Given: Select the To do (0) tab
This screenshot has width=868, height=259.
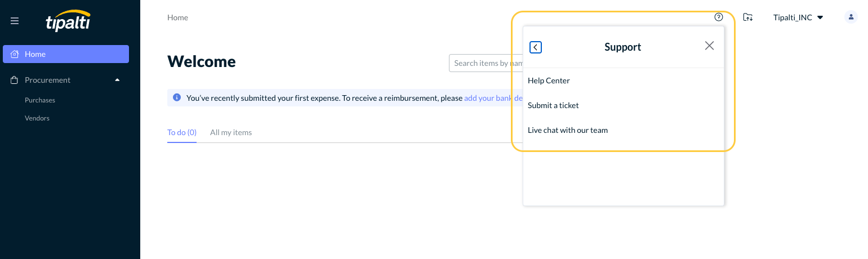Looking at the screenshot, I should pyautogui.click(x=182, y=132).
